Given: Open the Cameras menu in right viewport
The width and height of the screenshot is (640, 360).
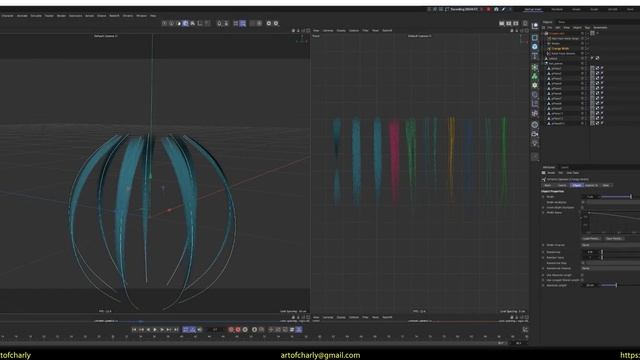Looking at the screenshot, I should pyautogui.click(x=328, y=31).
